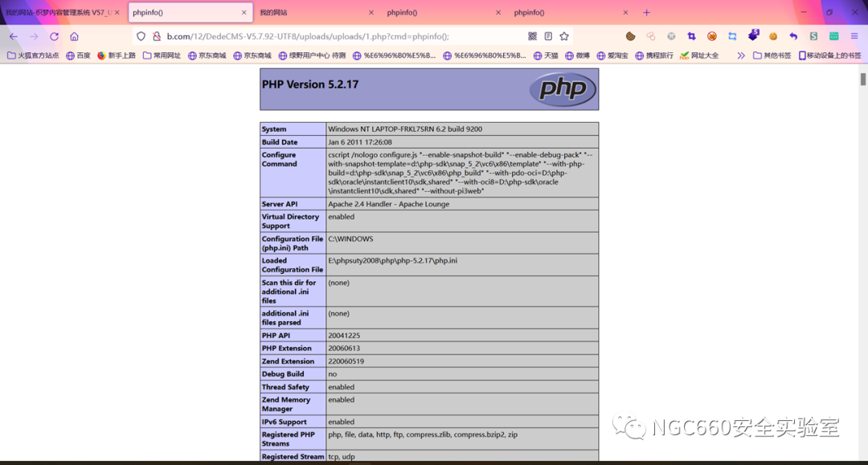Open the browser home page
Image resolution: width=868 pixels, height=465 pixels.
(74, 36)
